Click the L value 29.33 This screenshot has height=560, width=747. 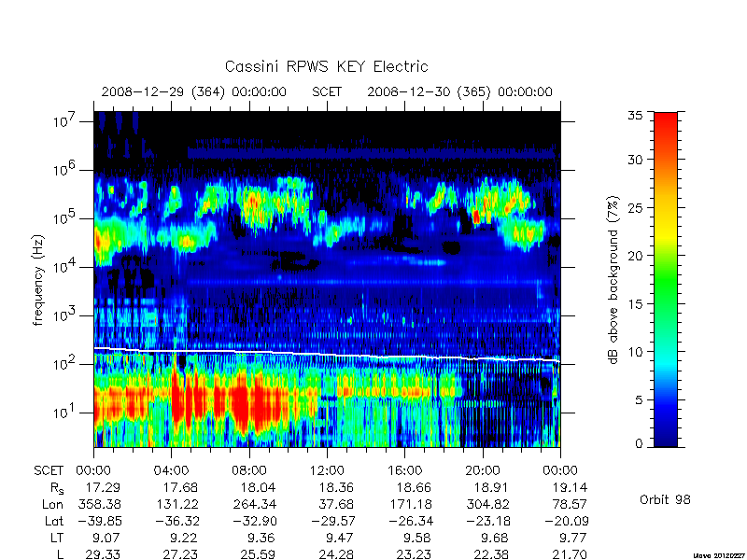coord(103,554)
